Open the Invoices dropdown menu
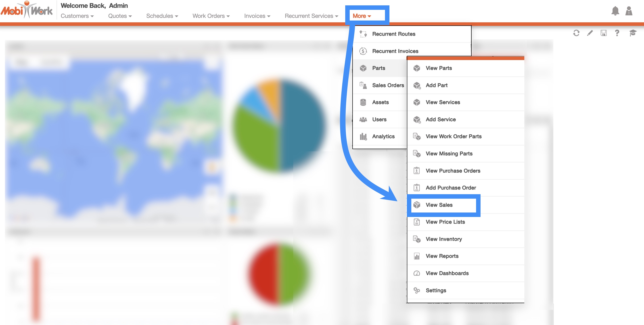 click(x=257, y=16)
